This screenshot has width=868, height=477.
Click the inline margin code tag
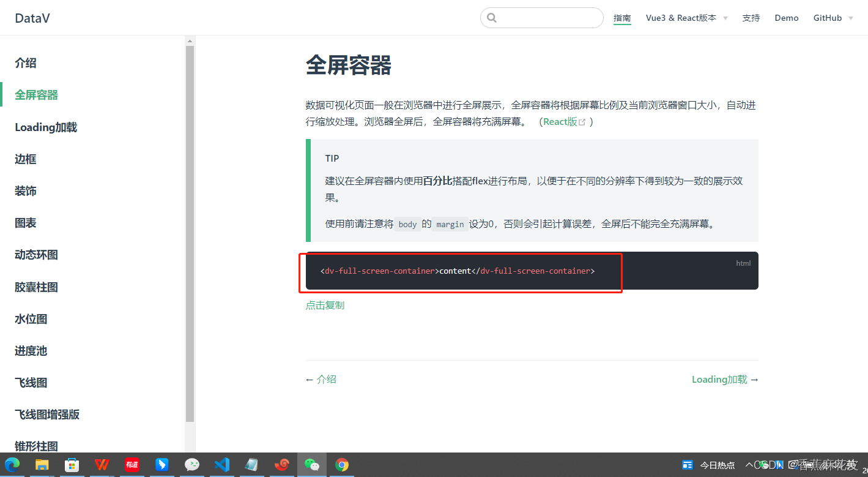click(x=450, y=224)
